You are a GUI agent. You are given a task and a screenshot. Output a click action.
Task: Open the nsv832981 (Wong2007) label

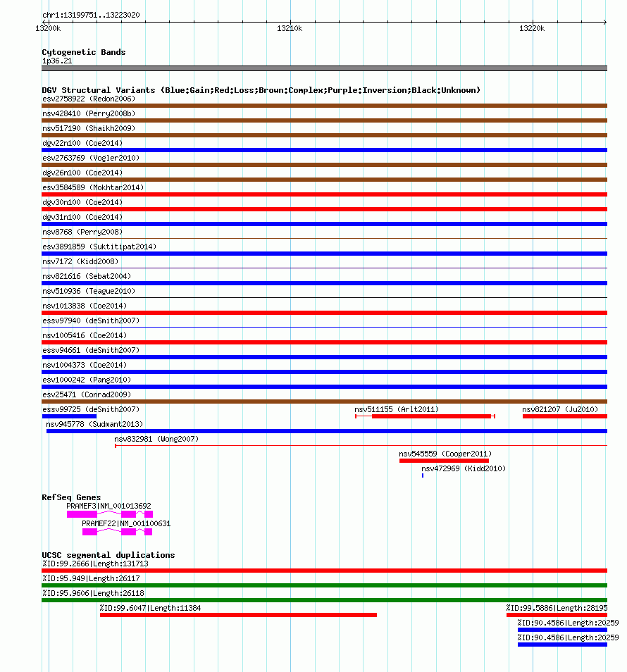coord(156,439)
